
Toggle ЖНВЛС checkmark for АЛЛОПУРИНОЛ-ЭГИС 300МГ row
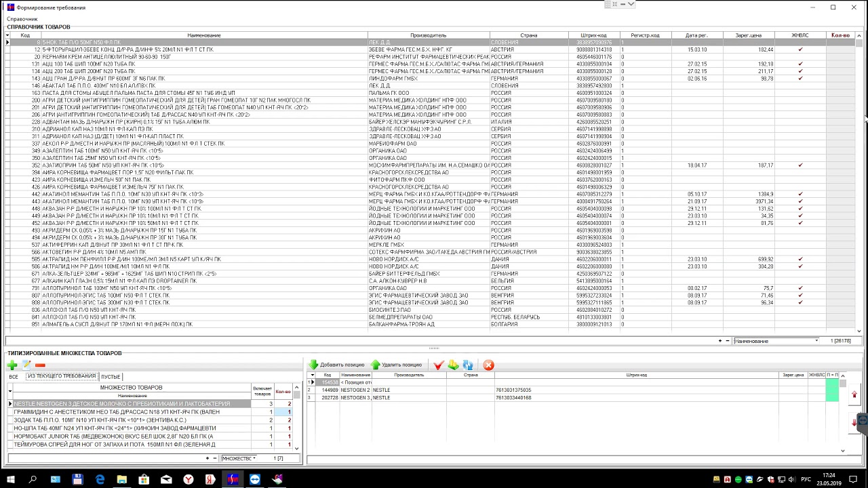[800, 302]
